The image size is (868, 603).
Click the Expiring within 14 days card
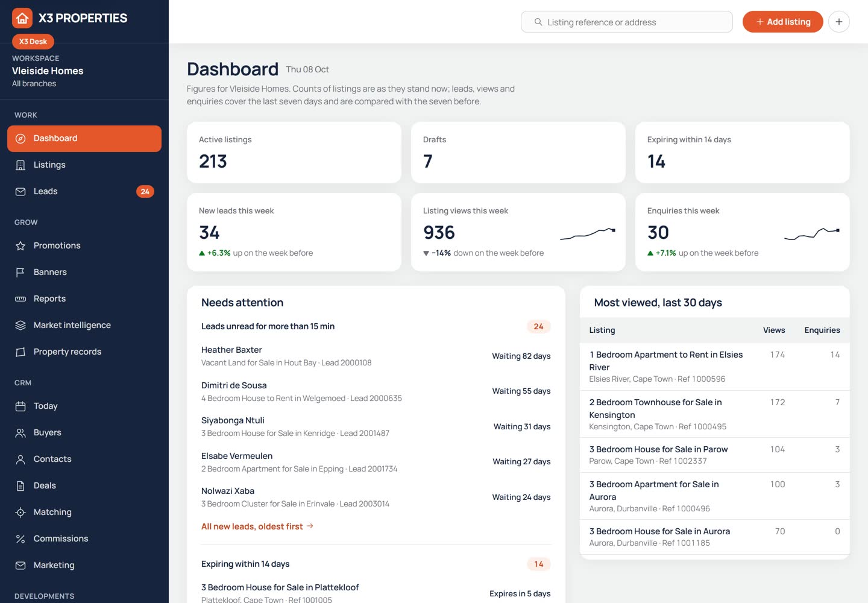point(743,153)
